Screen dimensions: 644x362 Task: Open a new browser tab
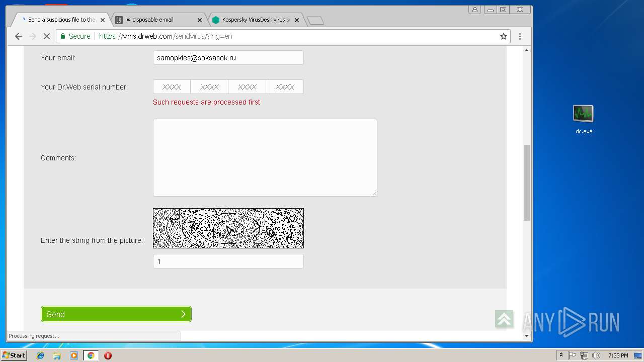tap(315, 20)
